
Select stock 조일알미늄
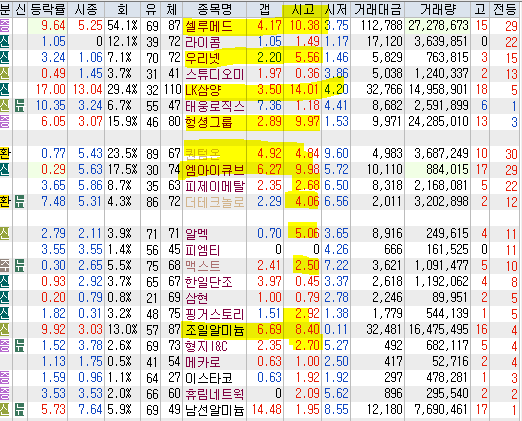pos(215,330)
